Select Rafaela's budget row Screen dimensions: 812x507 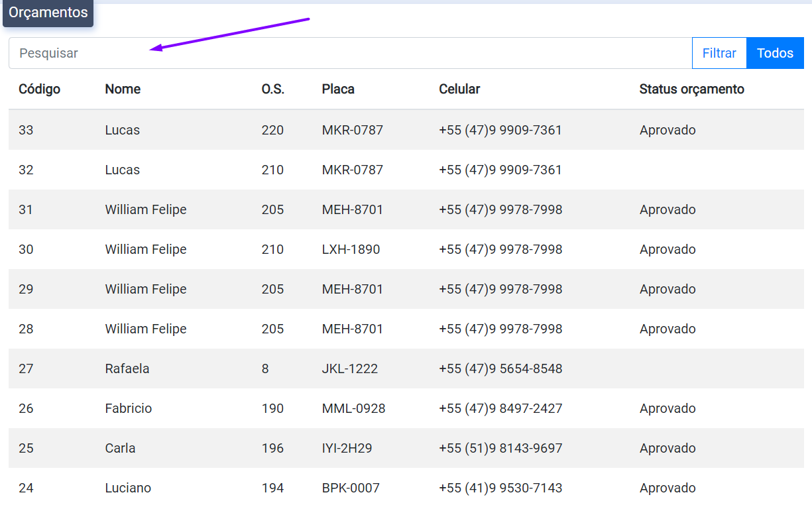(127, 368)
